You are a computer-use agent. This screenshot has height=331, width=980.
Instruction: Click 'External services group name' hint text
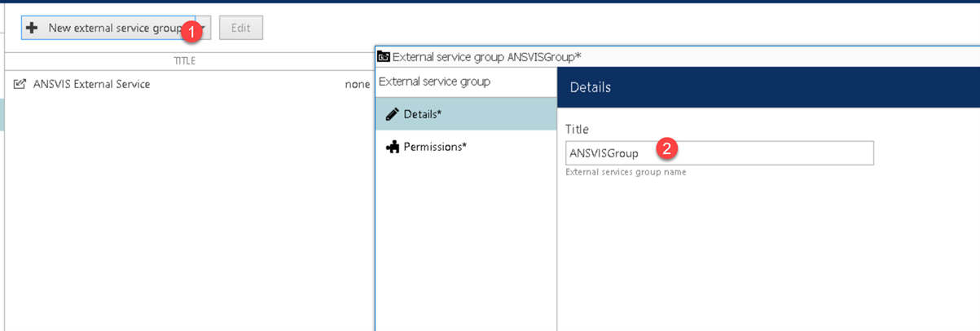[x=626, y=172]
